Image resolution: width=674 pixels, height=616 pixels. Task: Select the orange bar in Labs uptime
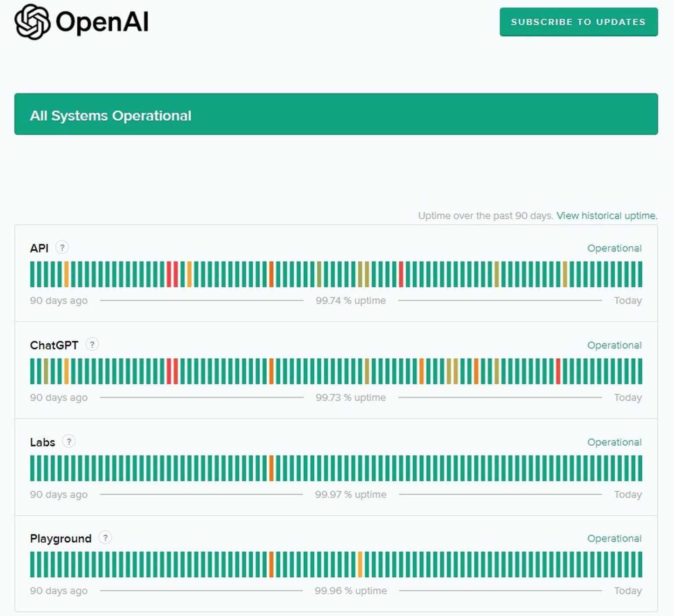271,468
